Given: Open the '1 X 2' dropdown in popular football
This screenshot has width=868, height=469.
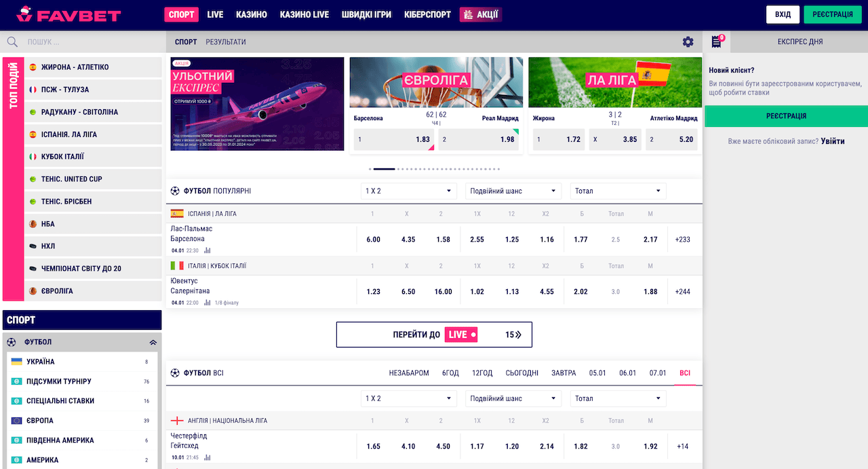Looking at the screenshot, I should [x=408, y=191].
